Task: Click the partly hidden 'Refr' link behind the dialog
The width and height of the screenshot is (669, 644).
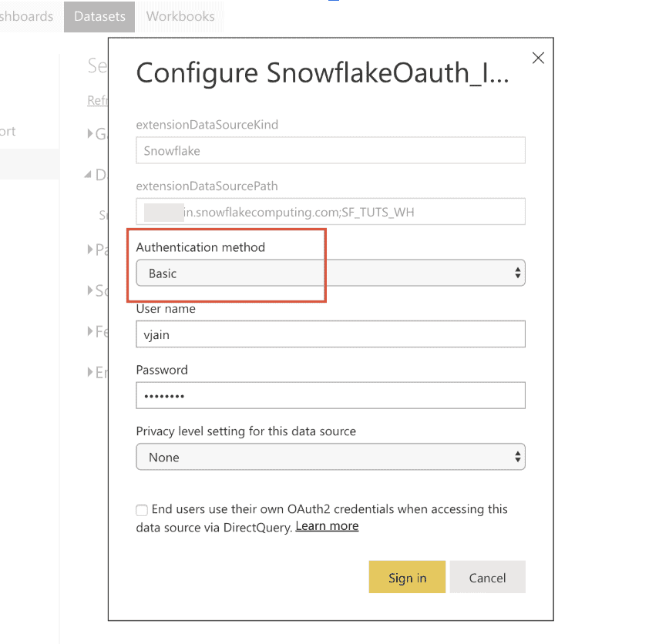Action: click(97, 101)
